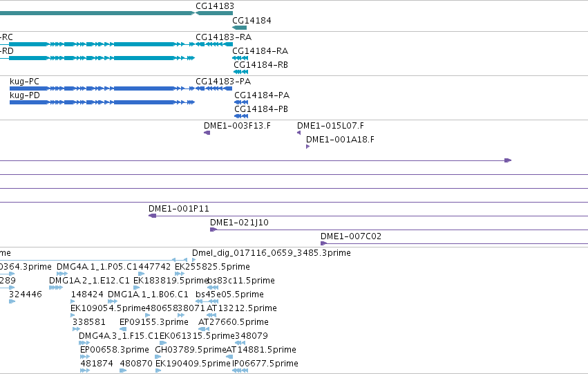The width and height of the screenshot is (588, 374).
Task: Click the CG14183-RA transcript glyph
Action: tap(214, 44)
